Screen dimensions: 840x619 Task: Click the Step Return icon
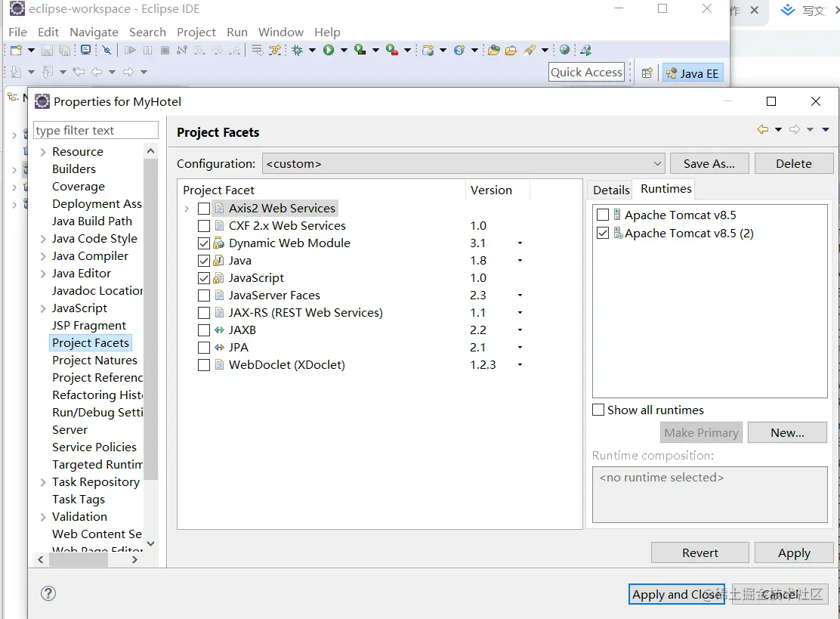point(235,50)
